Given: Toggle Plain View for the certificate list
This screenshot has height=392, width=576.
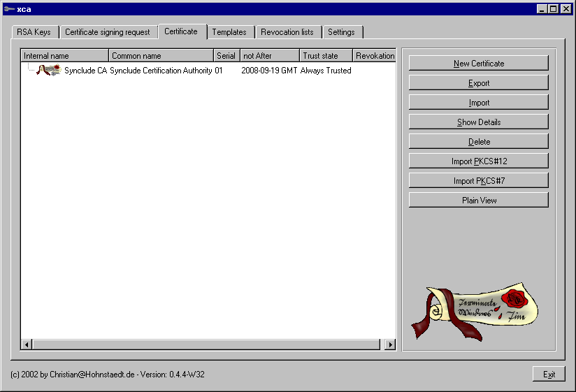Looking at the screenshot, I should click(x=478, y=201).
